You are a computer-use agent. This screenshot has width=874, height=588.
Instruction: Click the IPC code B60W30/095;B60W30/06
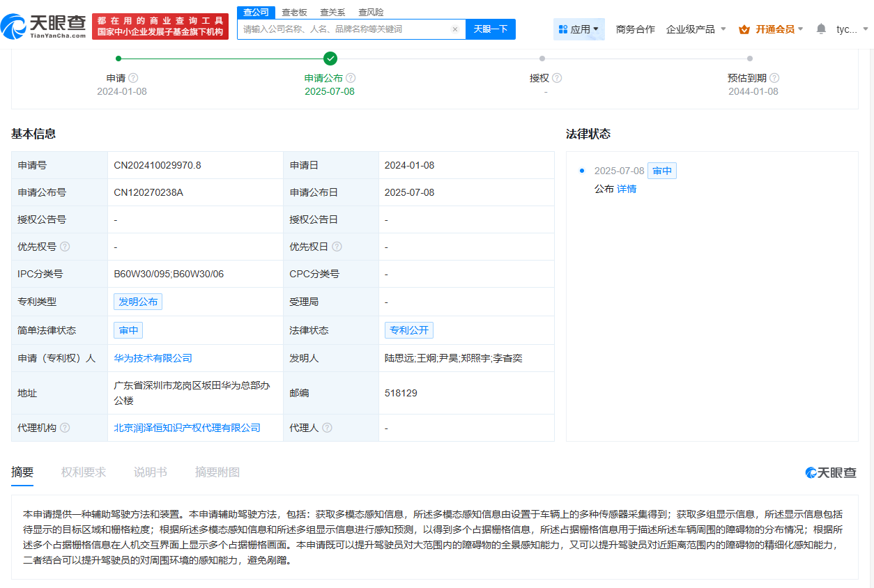pos(169,274)
